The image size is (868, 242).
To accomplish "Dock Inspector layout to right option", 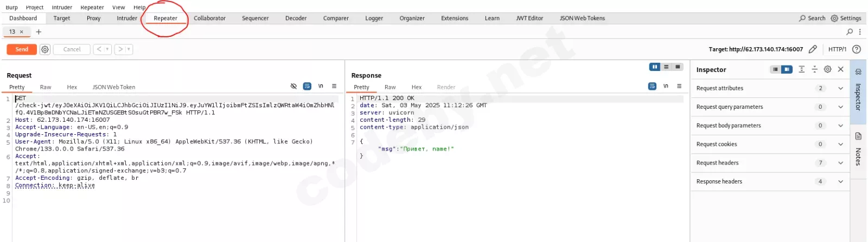I will pos(787,69).
